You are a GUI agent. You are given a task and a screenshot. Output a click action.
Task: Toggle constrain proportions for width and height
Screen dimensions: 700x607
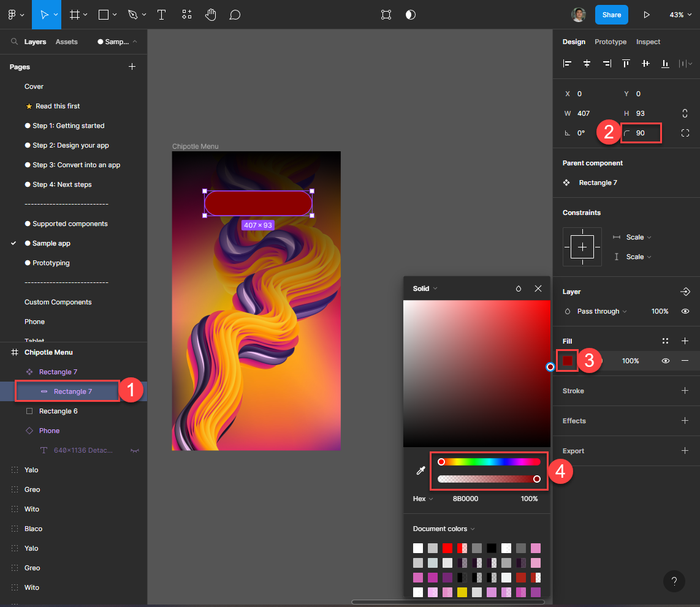(685, 113)
